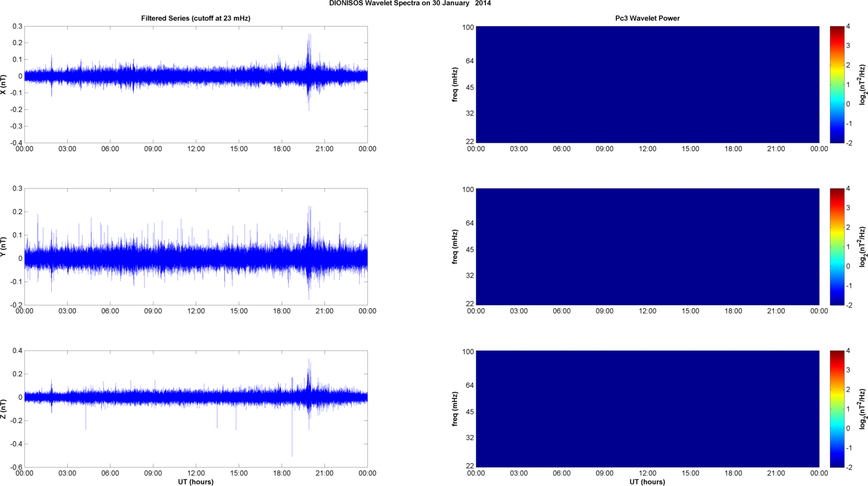Click the "Y (nT)" axis label
The width and height of the screenshot is (868, 486).
pos(4,246)
